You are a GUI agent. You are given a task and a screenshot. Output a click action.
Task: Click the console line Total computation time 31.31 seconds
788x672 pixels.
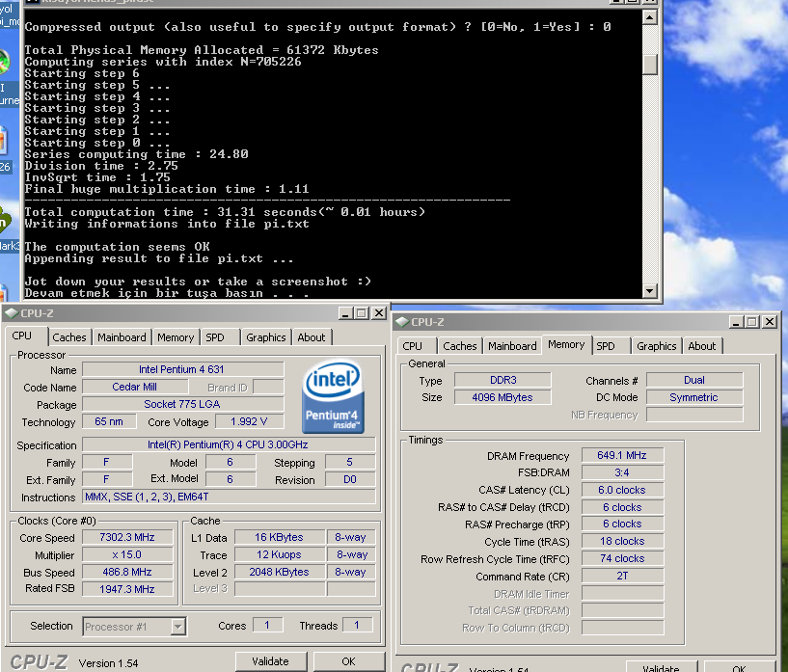click(225, 212)
